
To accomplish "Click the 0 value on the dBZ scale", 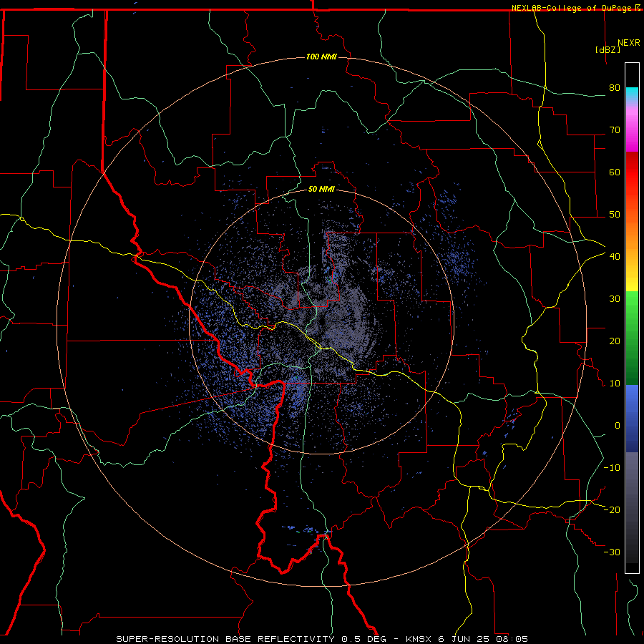I will tap(618, 426).
